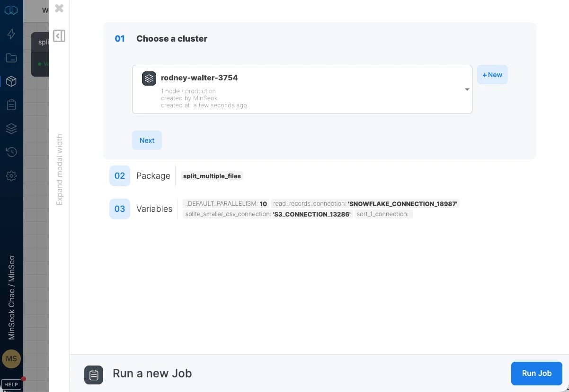
Task: Click the split_multiple_files package tag
Action: (x=212, y=176)
